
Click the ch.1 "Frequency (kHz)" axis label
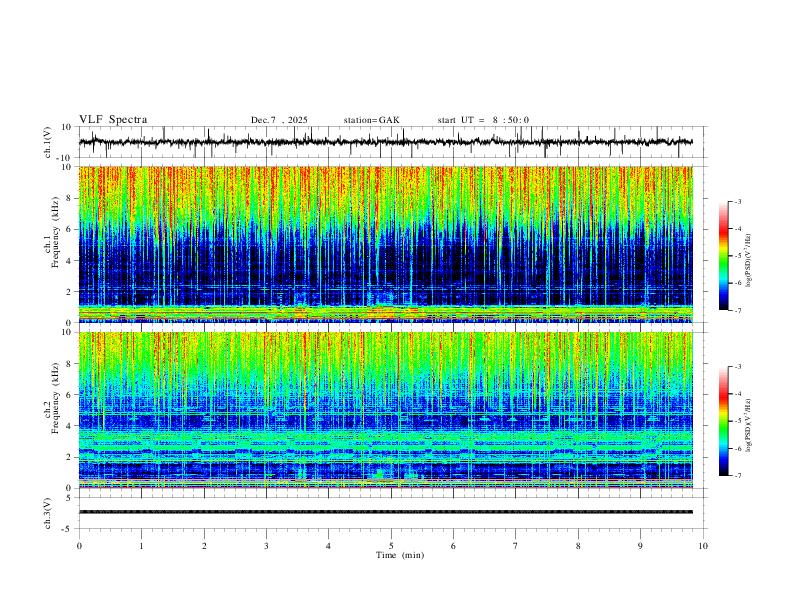55,232
